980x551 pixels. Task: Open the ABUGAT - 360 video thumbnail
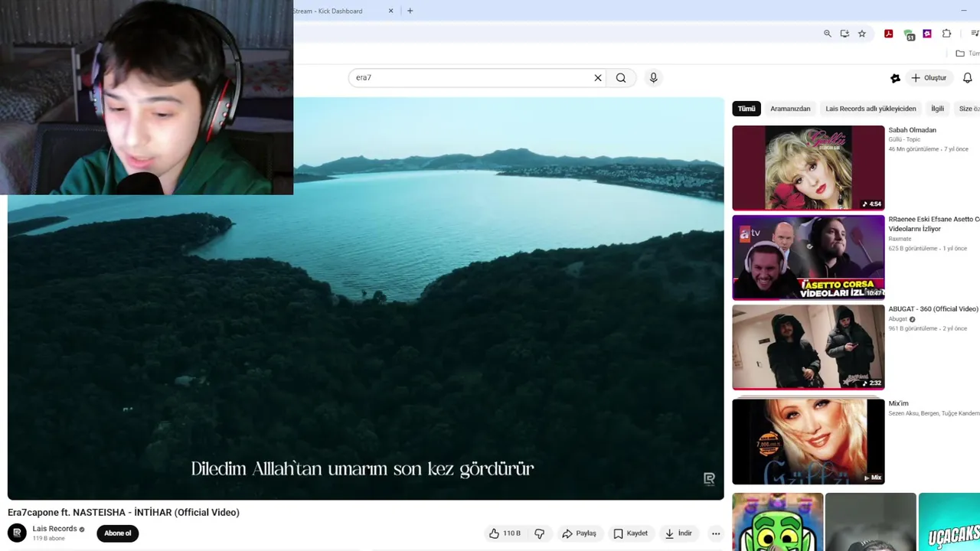pos(808,347)
